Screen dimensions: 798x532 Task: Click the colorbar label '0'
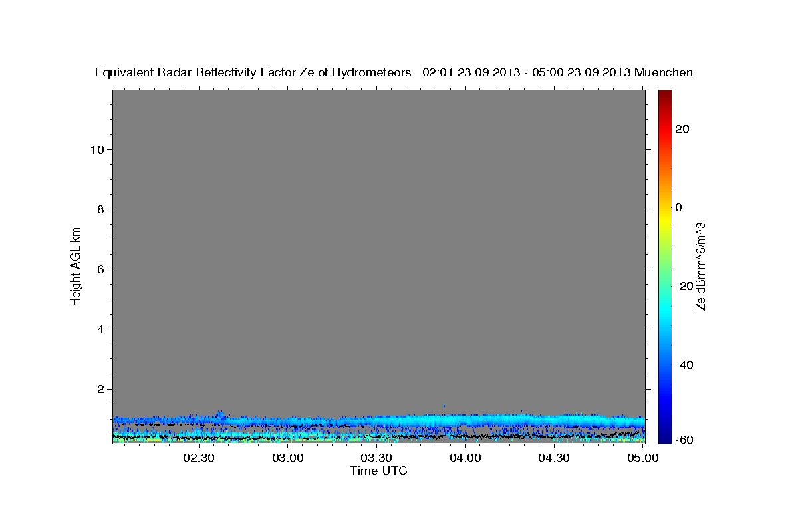679,207
